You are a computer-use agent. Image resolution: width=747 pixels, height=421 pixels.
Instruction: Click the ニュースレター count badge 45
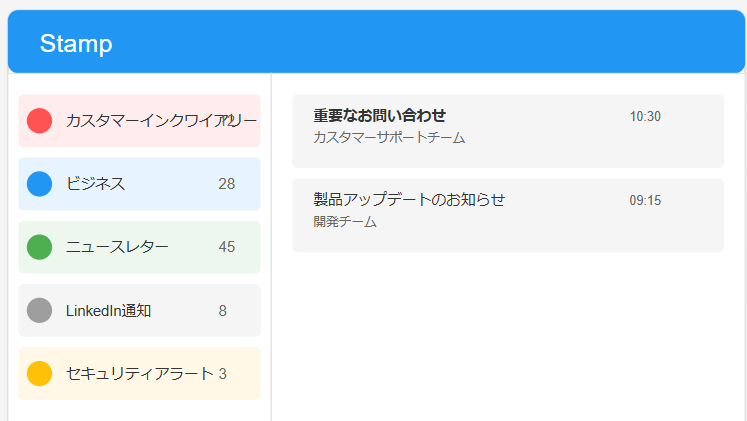tap(227, 247)
